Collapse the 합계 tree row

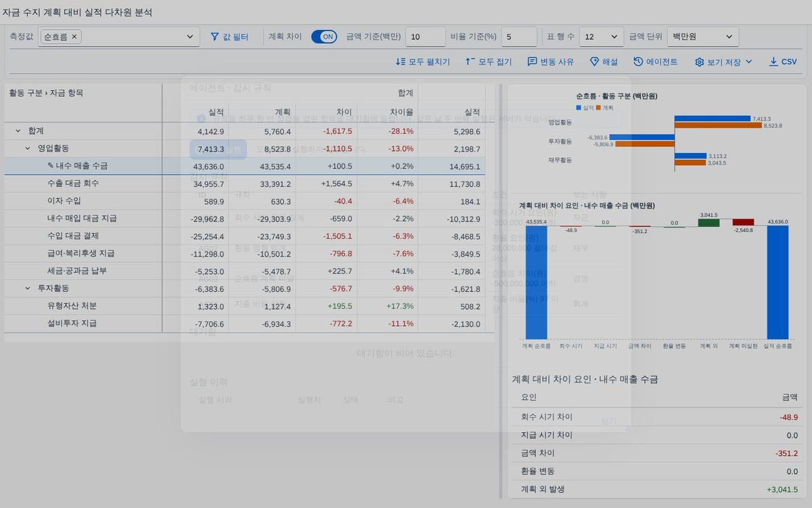click(18, 131)
